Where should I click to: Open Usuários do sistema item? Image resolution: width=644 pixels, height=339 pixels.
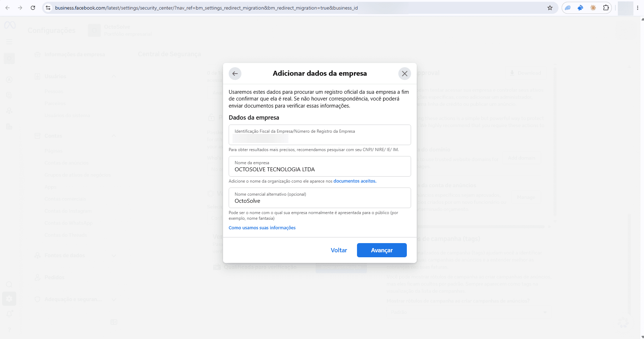[x=67, y=115]
